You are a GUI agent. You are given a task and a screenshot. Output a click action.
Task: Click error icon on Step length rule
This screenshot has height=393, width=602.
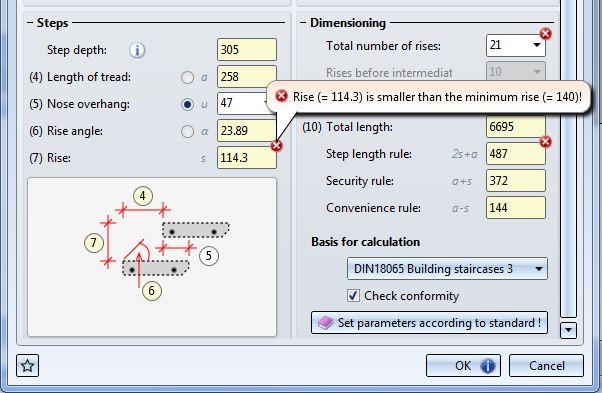tap(546, 142)
